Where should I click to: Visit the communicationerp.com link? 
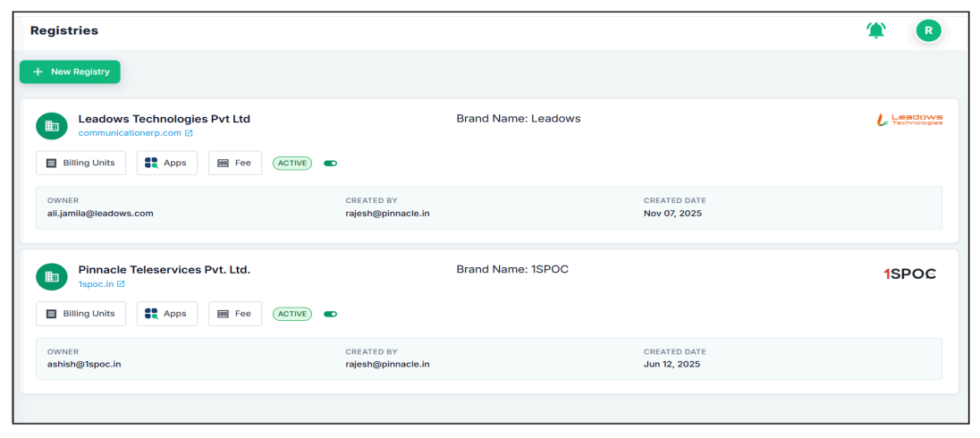tap(130, 133)
